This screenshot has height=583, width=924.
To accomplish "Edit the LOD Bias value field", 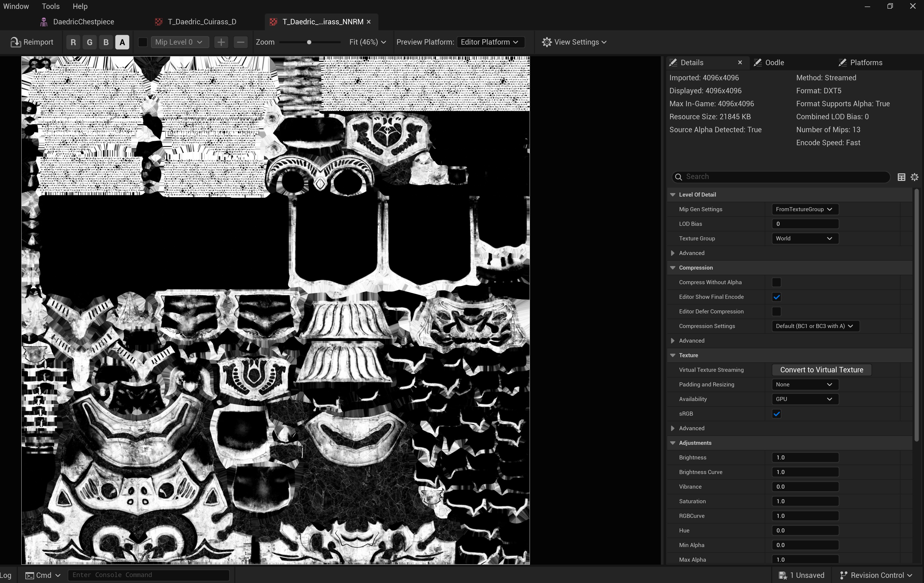I will coord(805,224).
